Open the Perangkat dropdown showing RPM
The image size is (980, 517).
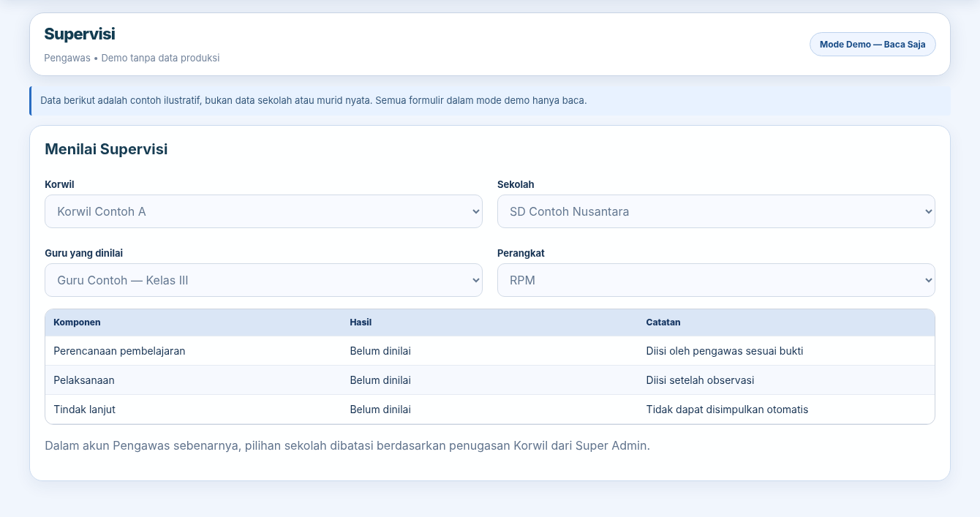(716, 280)
